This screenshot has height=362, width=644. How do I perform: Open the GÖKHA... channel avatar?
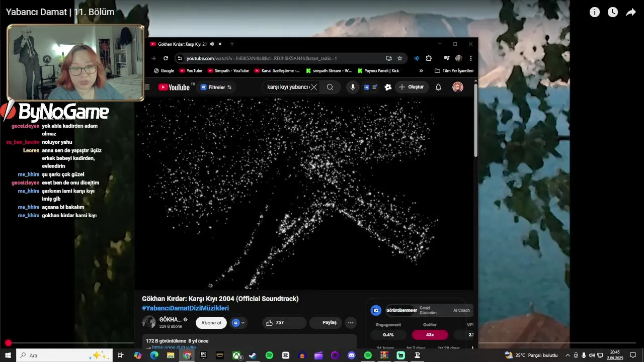tap(149, 322)
